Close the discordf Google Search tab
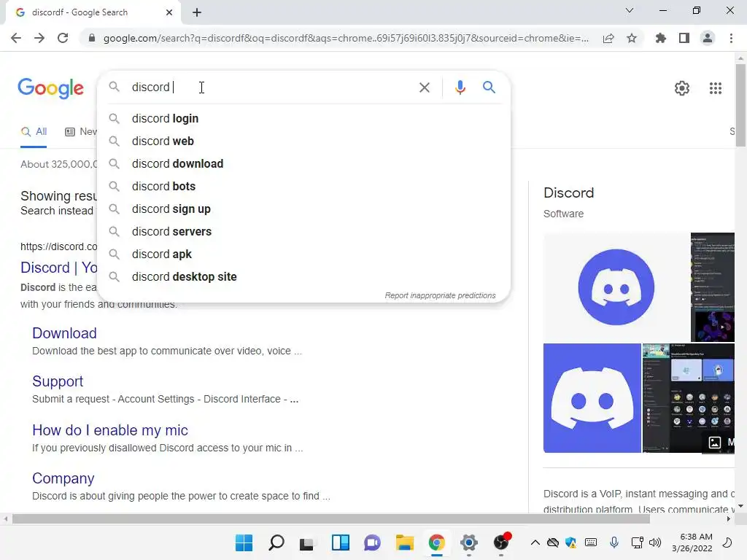Viewport: 747px width, 560px height. pos(169,12)
